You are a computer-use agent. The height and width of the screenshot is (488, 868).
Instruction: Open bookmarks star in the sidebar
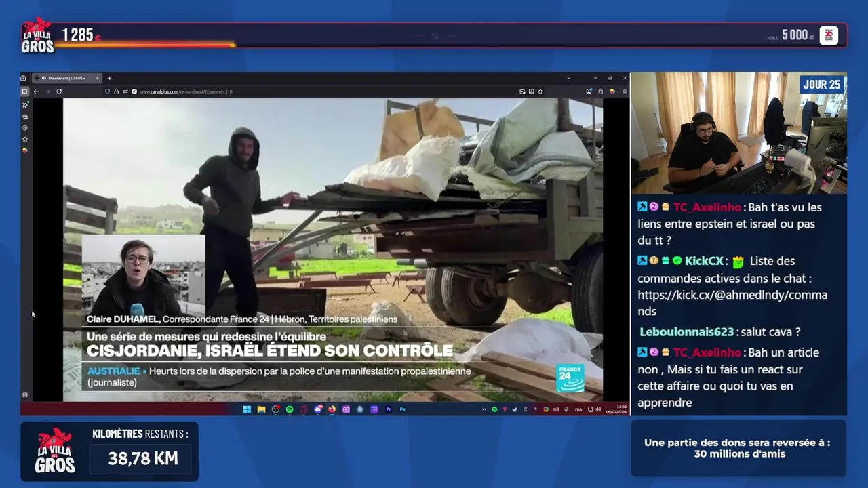click(x=25, y=139)
